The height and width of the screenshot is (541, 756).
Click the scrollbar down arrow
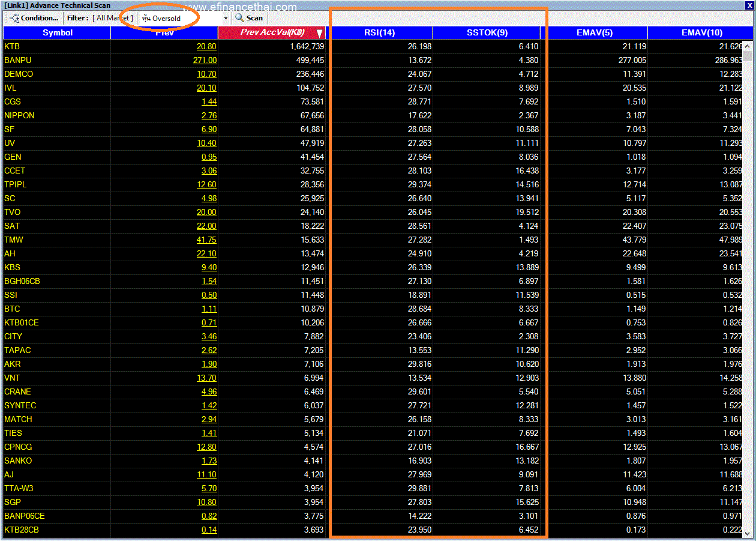point(748,532)
